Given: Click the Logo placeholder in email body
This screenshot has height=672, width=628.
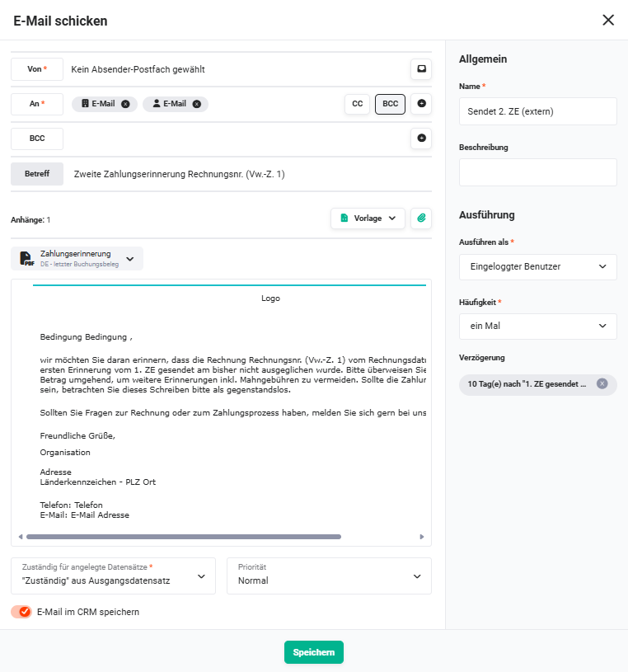Looking at the screenshot, I should 270,298.
